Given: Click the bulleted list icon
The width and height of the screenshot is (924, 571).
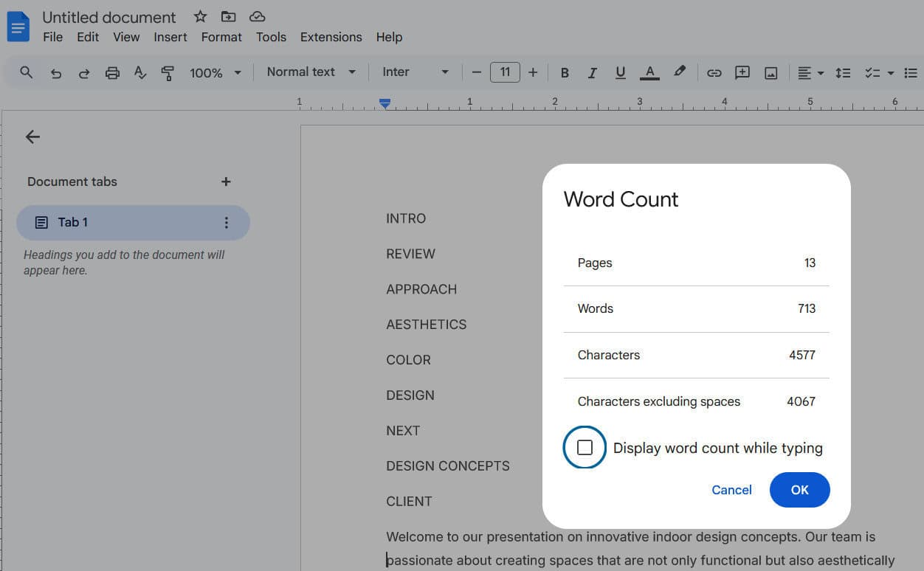Looking at the screenshot, I should coord(911,72).
